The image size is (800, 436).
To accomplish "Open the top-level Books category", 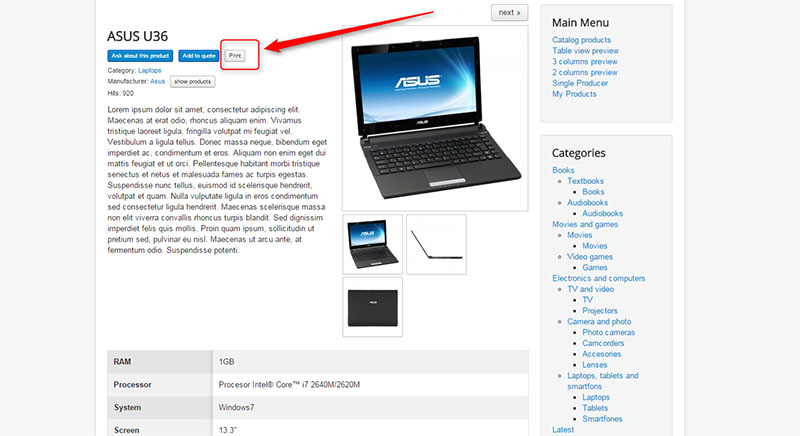I will click(x=563, y=170).
